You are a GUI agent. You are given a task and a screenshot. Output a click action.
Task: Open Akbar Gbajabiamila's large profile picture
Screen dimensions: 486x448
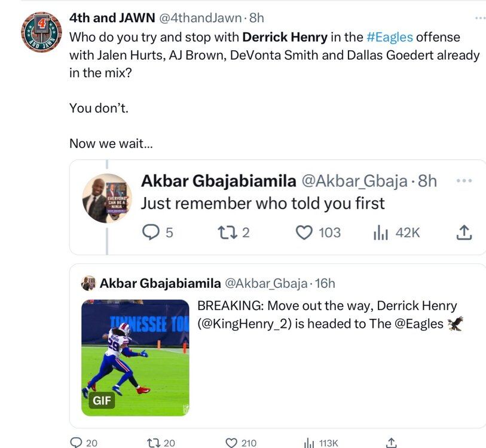point(107,198)
